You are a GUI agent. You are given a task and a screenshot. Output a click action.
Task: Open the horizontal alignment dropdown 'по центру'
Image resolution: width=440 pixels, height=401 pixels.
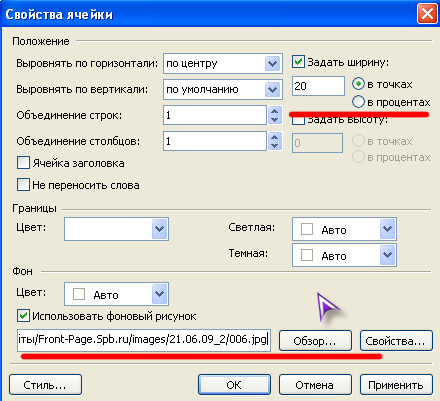(x=223, y=63)
